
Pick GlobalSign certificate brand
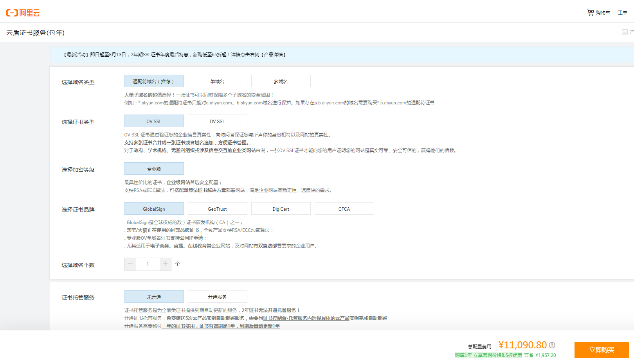coord(154,209)
